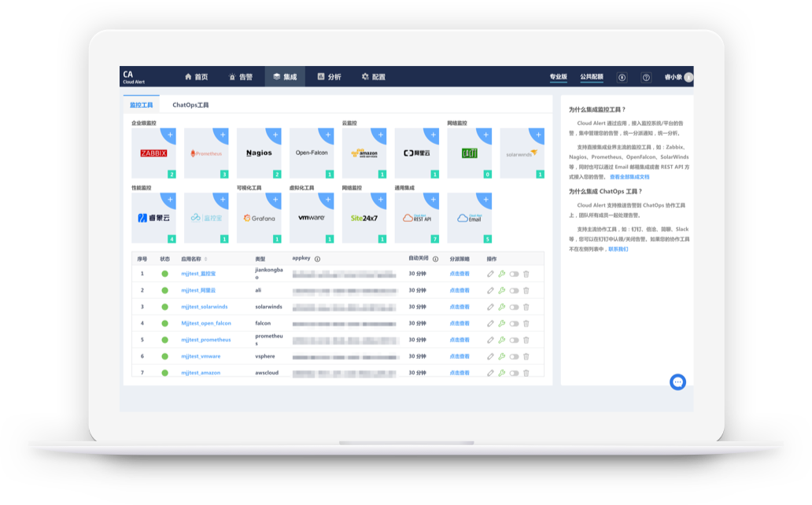Click the info icon beside 自动关闭 header

436,259
